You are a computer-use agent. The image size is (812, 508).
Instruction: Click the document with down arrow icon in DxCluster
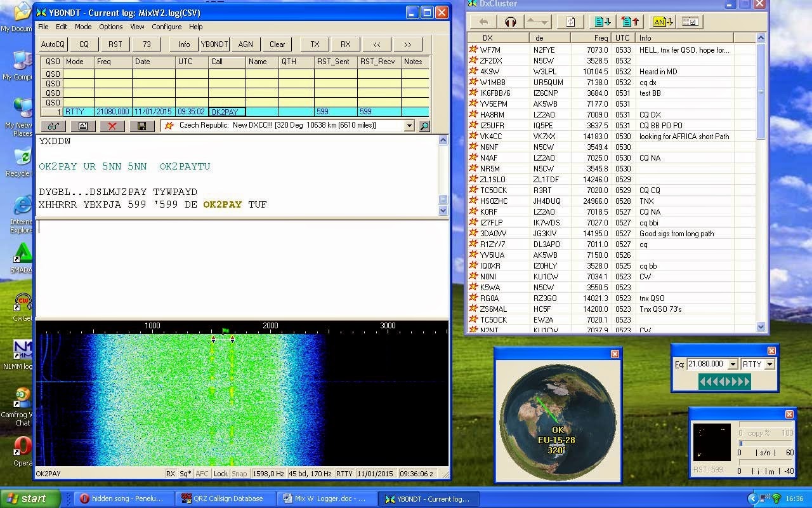601,22
